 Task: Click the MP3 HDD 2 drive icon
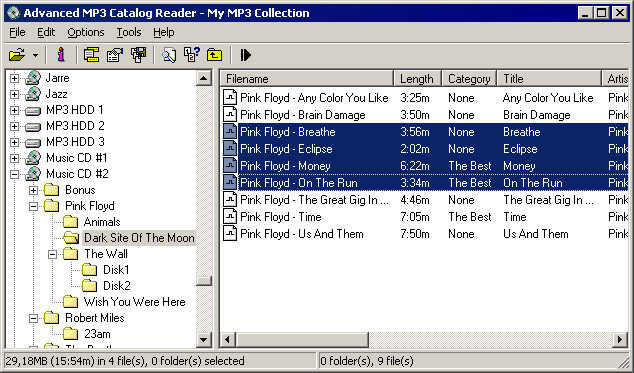(33, 127)
